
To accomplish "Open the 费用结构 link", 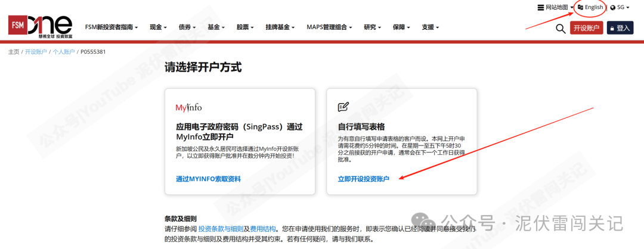I will 263,229.
